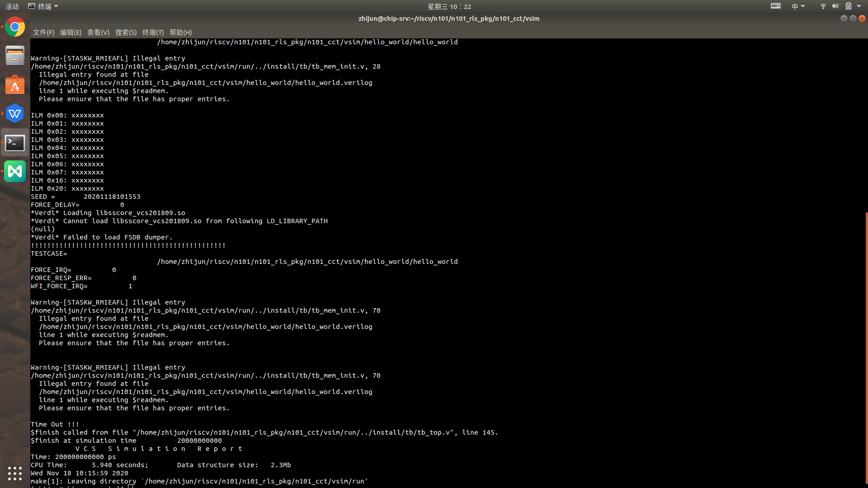Click the 'WFI_FORCE_IRQ= 1' line
Screen dimensions: 868x488
coord(81,286)
